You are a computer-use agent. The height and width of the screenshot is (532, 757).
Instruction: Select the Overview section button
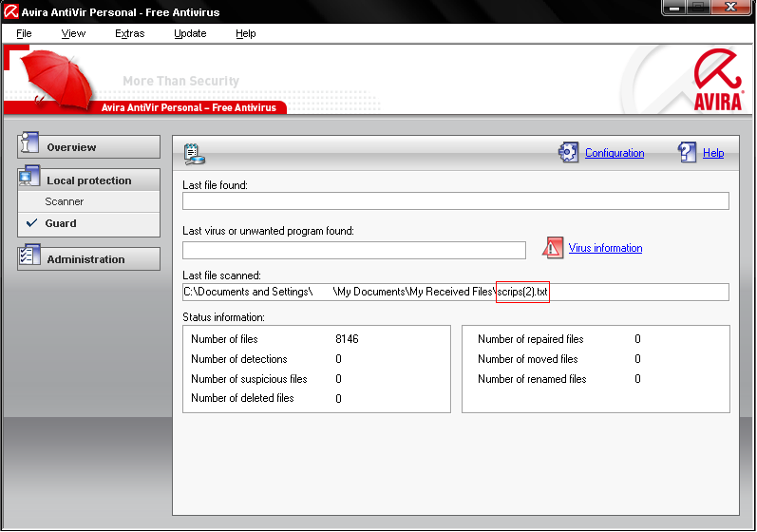89,146
